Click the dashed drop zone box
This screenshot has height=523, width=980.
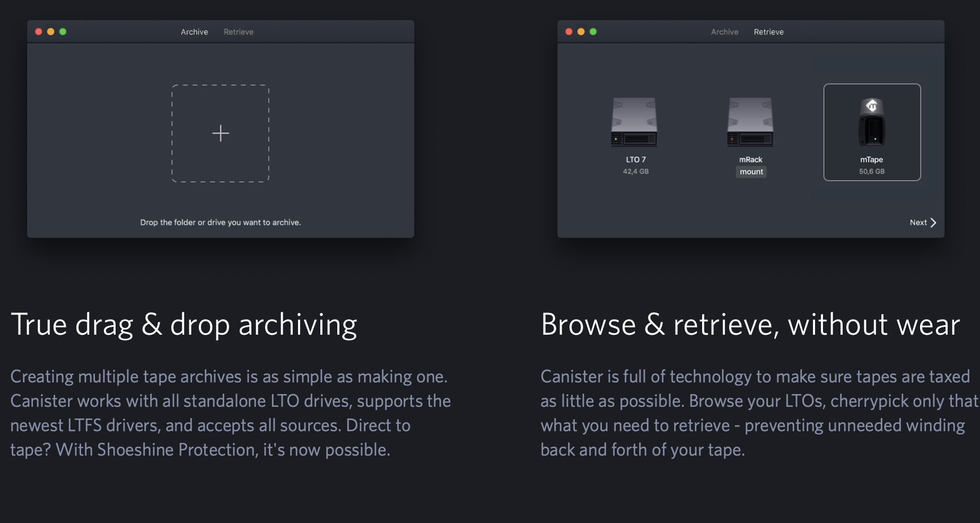[221, 133]
